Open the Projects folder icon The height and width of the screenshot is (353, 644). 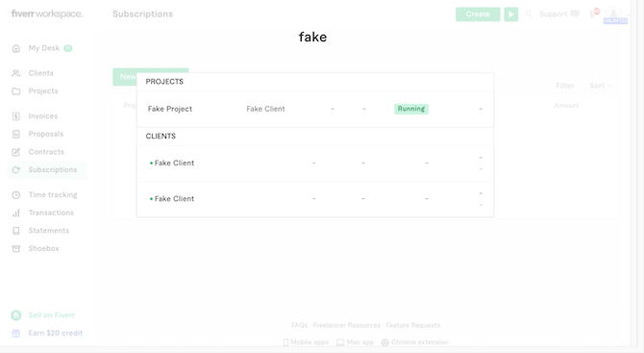pyautogui.click(x=16, y=91)
